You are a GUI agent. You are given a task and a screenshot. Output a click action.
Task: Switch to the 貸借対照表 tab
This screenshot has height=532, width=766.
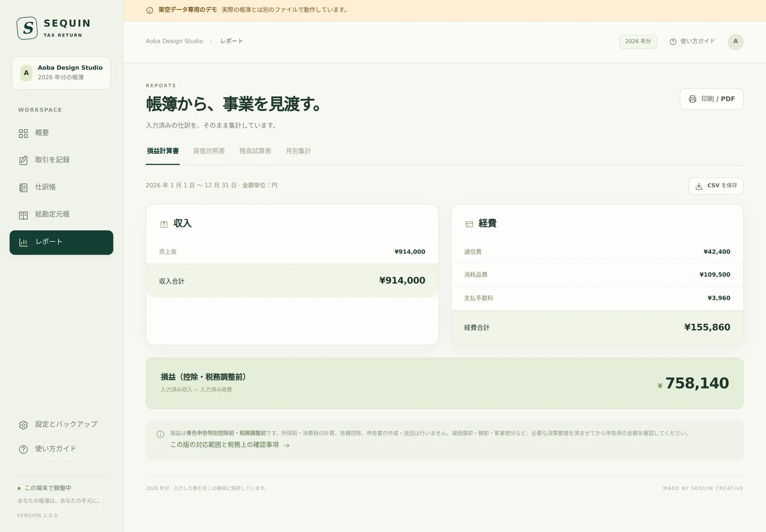pos(209,152)
